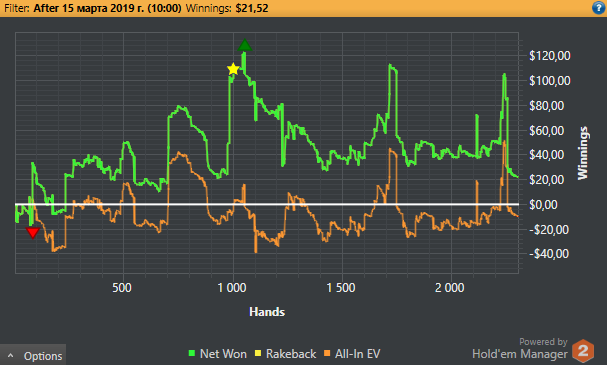
Task: Click the red low-point triangle marker
Action: 33,233
